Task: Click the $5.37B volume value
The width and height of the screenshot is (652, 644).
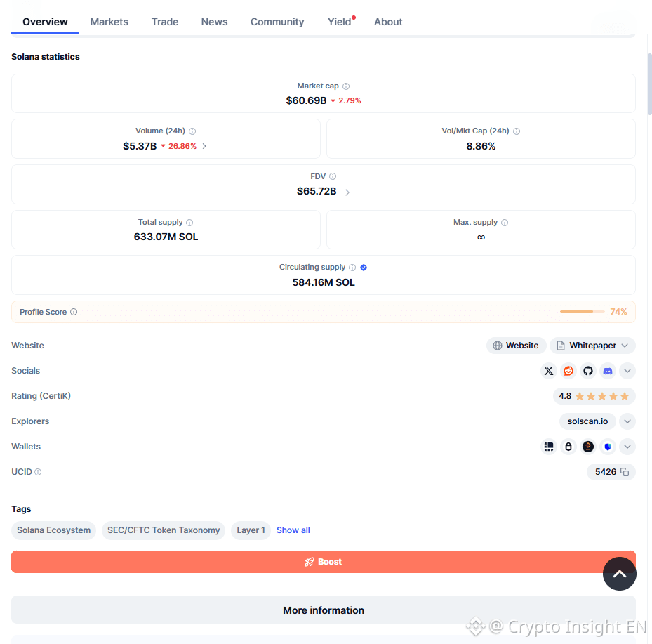Action: click(x=140, y=146)
